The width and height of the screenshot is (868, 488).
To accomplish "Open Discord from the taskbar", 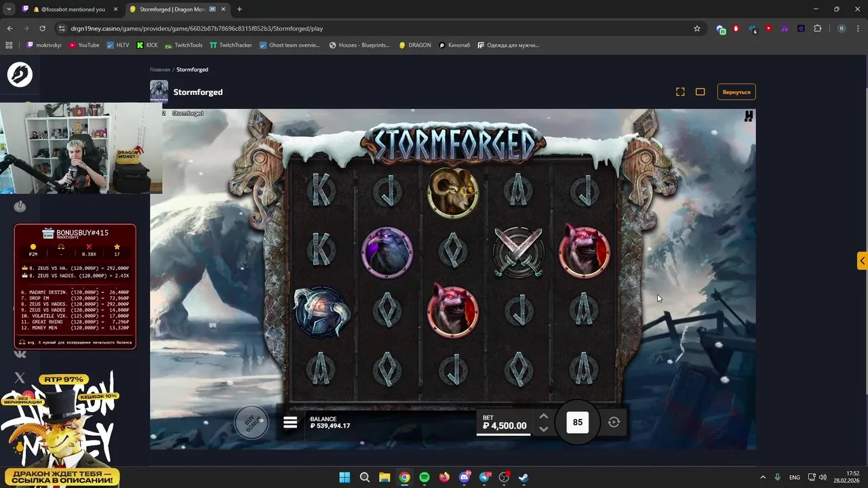I will pyautogui.click(x=465, y=477).
